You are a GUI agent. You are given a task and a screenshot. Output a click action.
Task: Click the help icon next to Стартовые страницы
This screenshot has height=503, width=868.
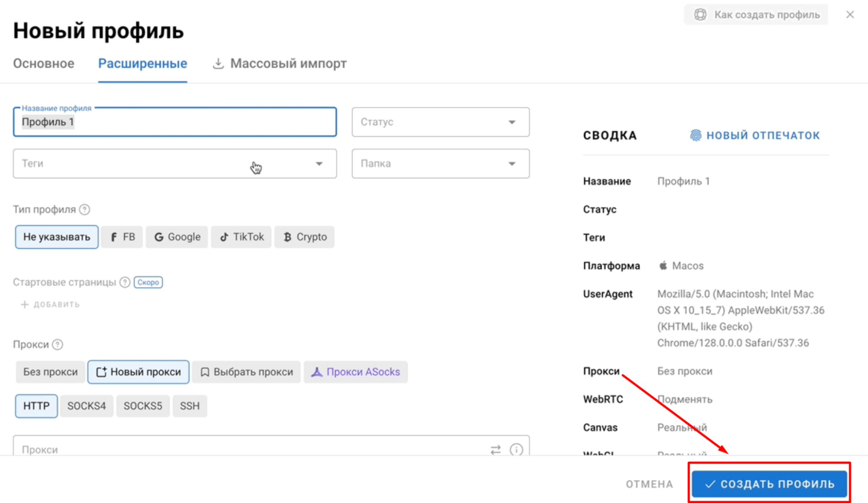(x=125, y=282)
